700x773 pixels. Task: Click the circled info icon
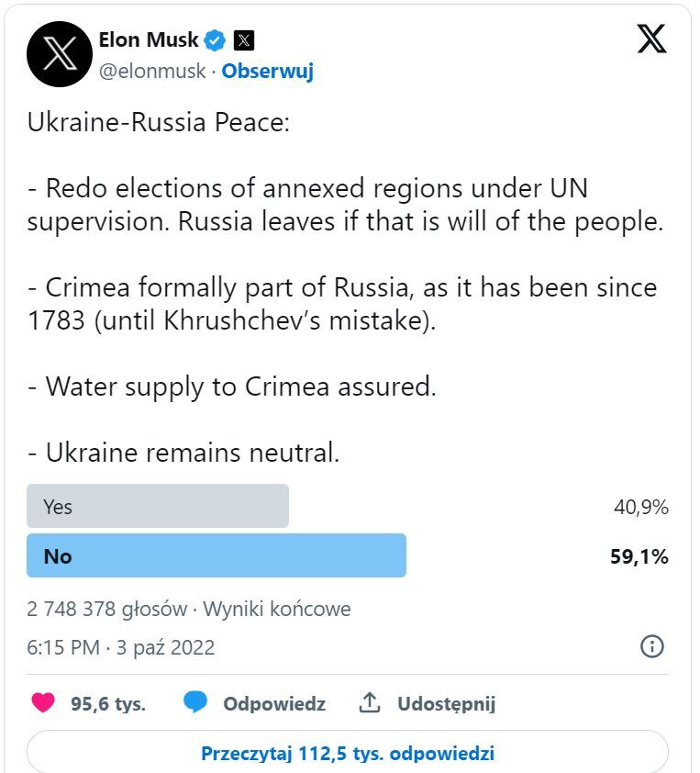pos(651,646)
